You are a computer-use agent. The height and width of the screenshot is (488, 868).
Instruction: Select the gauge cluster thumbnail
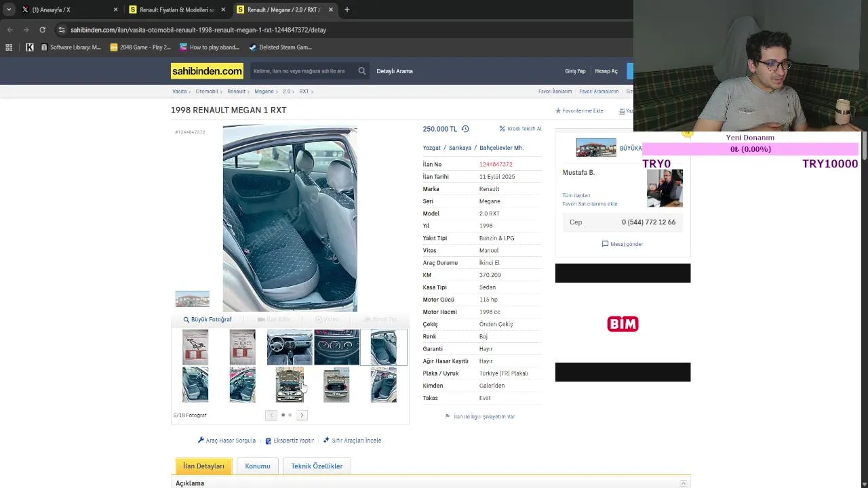(x=336, y=347)
